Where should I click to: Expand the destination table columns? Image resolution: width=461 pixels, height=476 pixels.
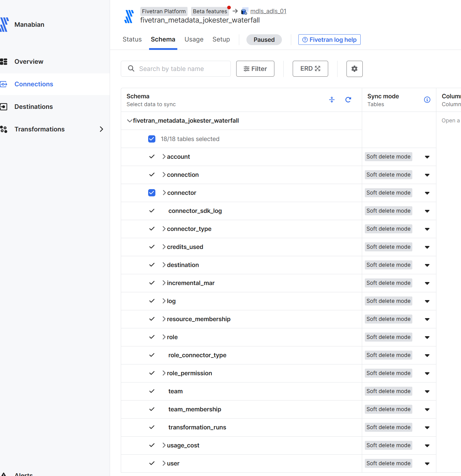pos(164,265)
